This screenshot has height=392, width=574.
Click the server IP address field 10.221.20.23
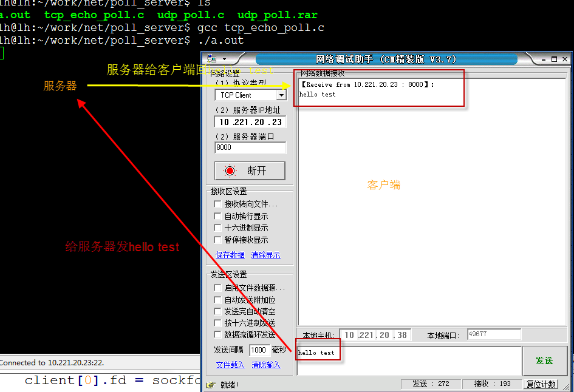coord(250,122)
